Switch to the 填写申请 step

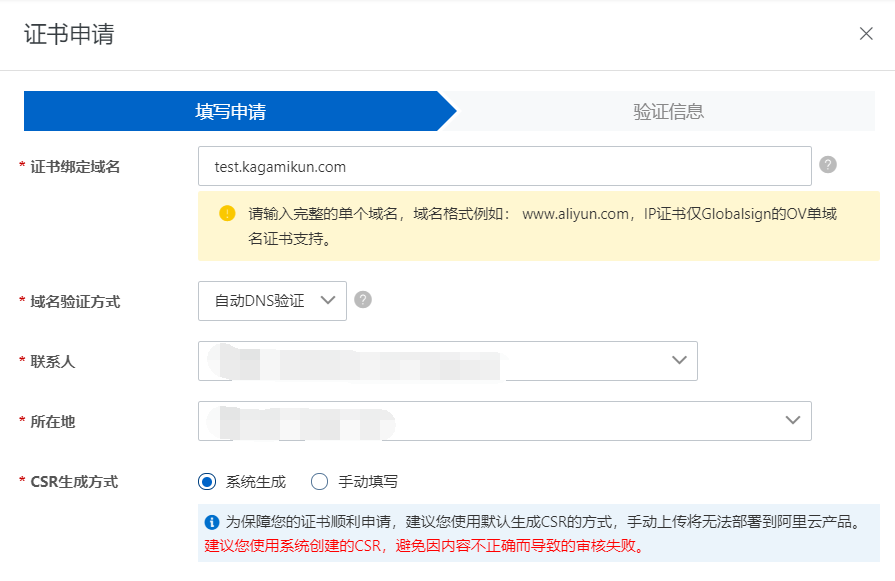231,111
